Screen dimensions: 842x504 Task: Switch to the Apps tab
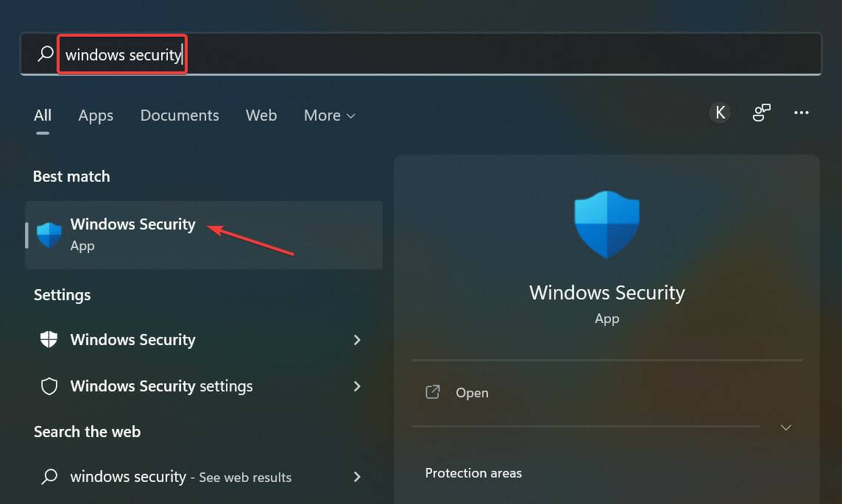(x=96, y=115)
